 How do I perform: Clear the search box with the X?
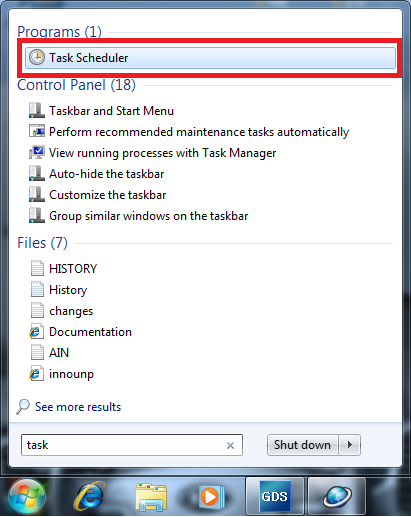pos(230,445)
